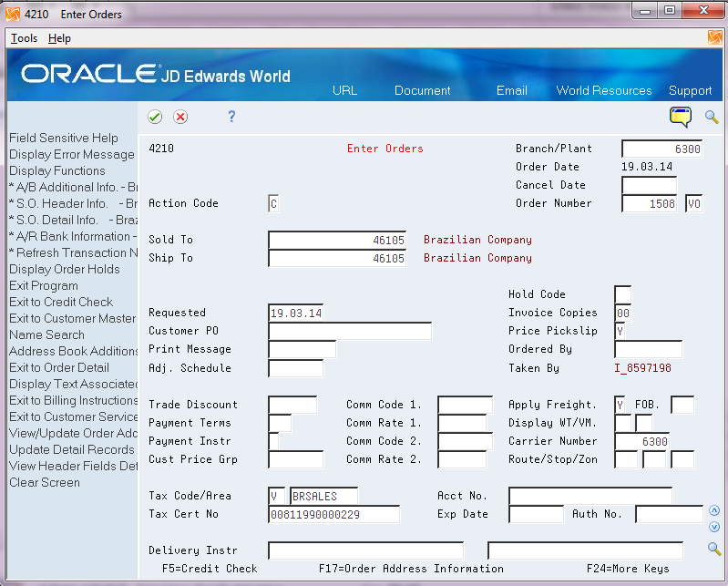The width and height of the screenshot is (728, 586).
Task: Click the Cancel Date field
Action: tap(649, 185)
